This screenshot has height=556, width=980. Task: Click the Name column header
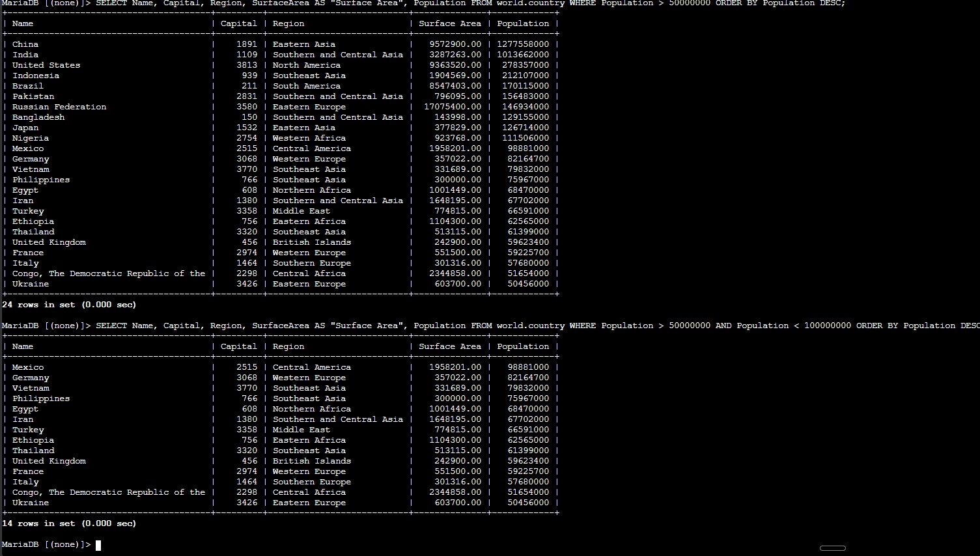click(22, 23)
